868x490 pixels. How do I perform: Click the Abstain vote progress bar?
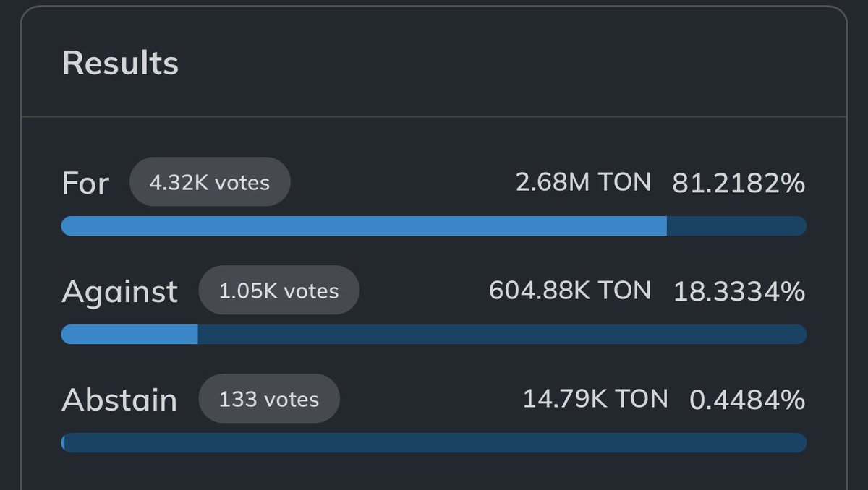434,442
